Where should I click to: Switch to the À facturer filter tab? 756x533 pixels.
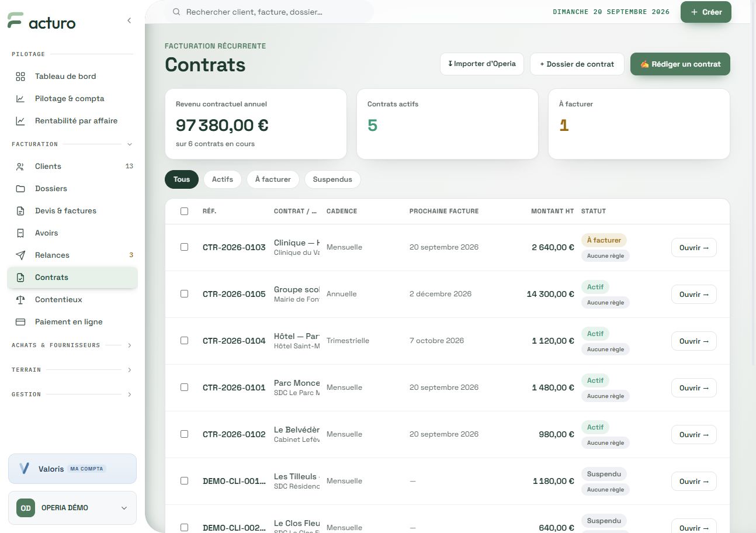coord(273,179)
